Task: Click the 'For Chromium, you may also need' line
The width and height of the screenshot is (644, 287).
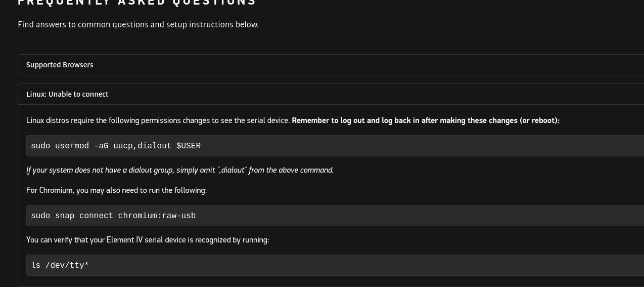Action: (x=116, y=190)
